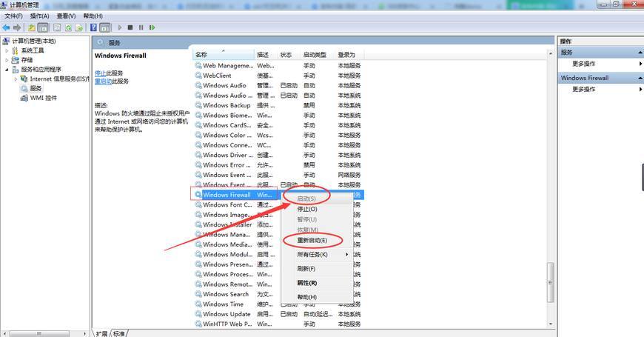Open the 所有任务(K) submenu
The image size is (644, 337).
[317, 254]
